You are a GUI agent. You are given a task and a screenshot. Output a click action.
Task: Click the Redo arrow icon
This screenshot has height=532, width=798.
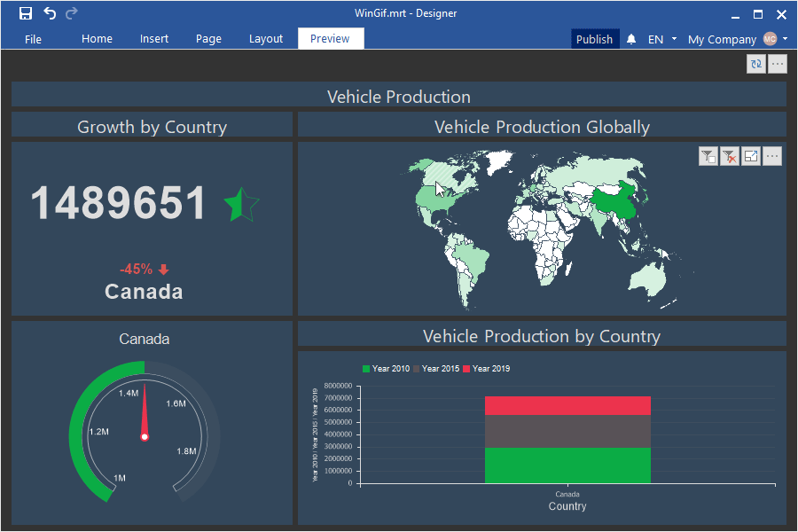[x=72, y=13]
